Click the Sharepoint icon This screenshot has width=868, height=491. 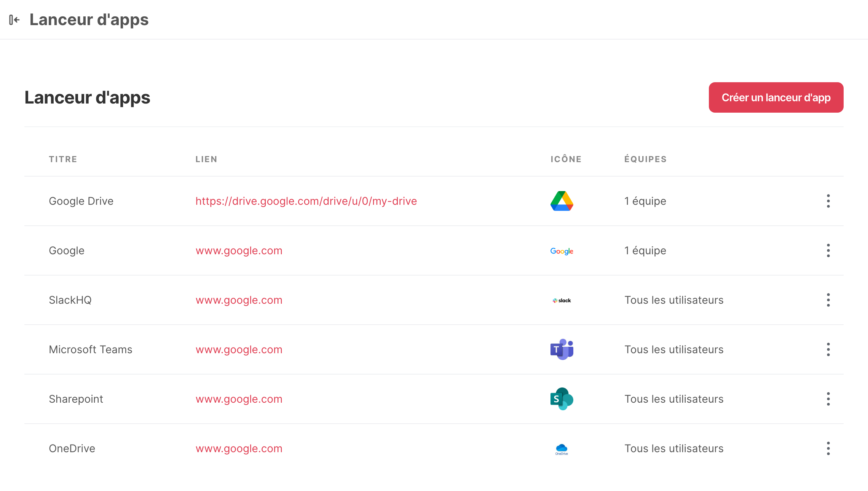pyautogui.click(x=562, y=399)
